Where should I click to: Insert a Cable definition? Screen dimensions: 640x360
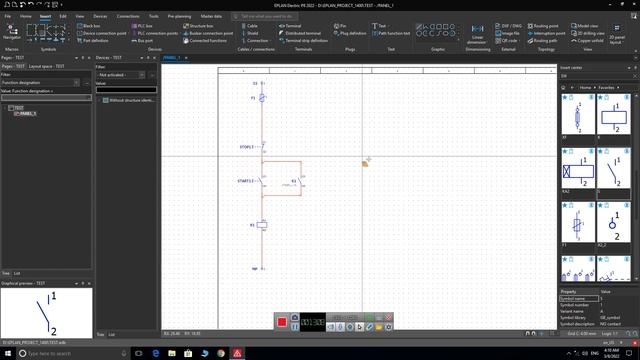(x=249, y=26)
